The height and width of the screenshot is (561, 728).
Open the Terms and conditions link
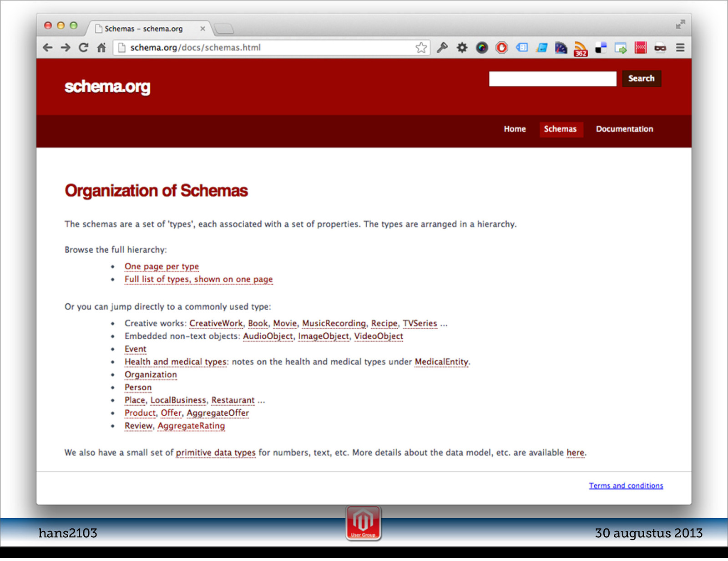(626, 486)
